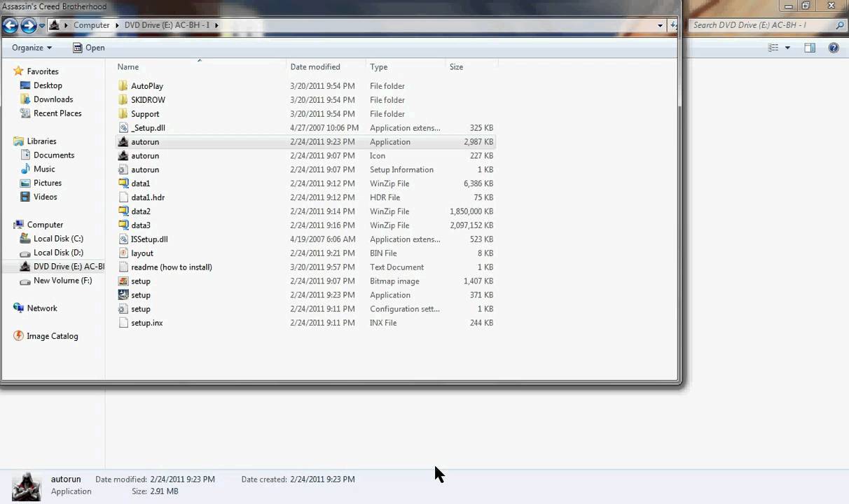Open the view options dropdown arrow
Screen dimensions: 849x504
[787, 48]
